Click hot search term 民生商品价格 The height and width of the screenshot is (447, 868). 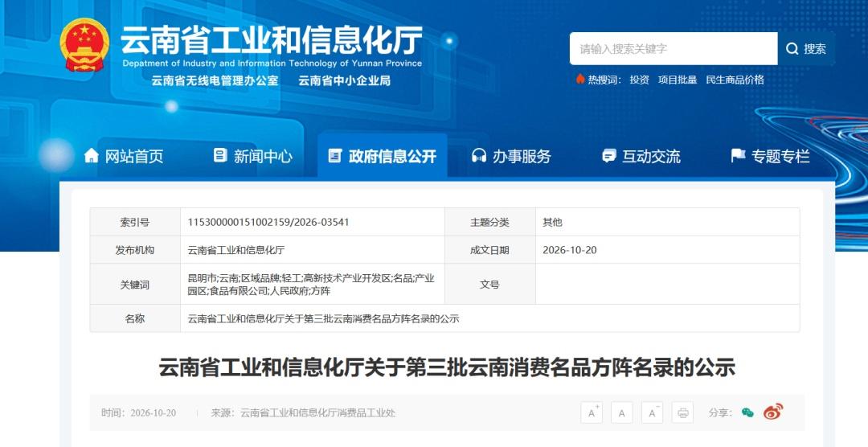(735, 80)
